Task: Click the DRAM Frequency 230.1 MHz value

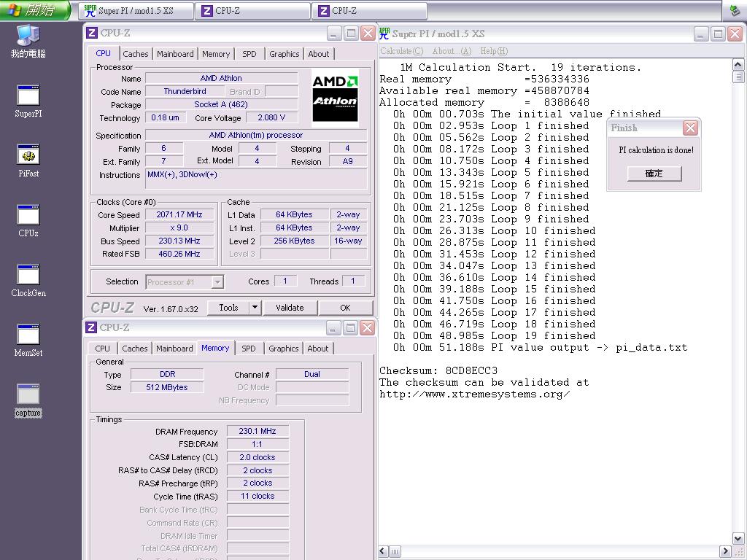Action: (x=258, y=431)
